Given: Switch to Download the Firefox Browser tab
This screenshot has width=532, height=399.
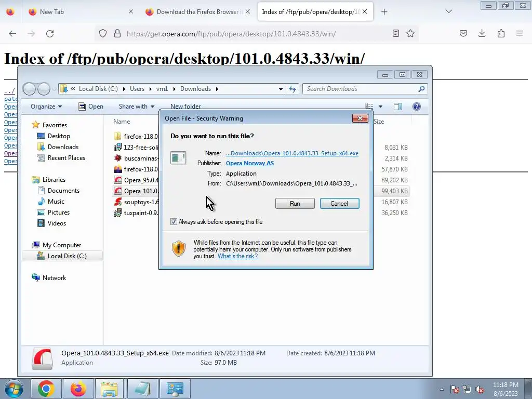Looking at the screenshot, I should point(198,12).
